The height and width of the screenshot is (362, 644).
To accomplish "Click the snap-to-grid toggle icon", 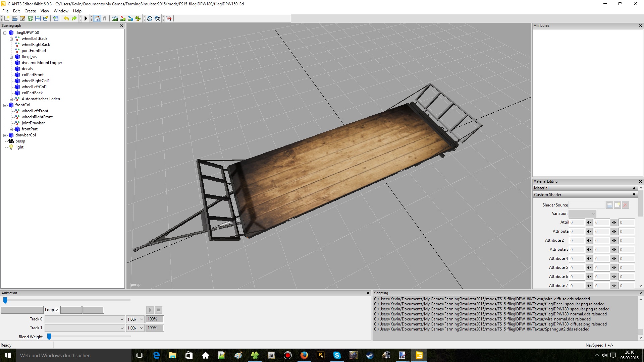I will point(104,18).
